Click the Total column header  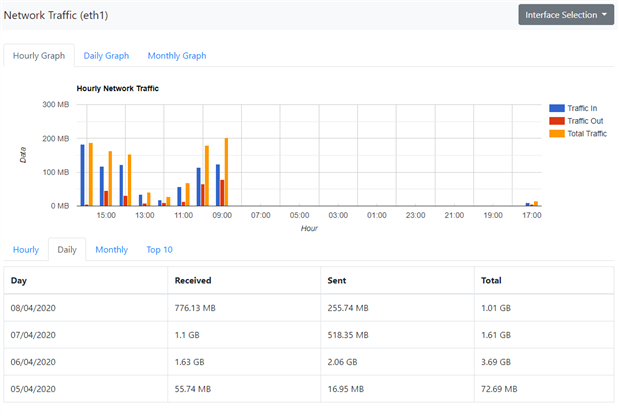coord(492,281)
